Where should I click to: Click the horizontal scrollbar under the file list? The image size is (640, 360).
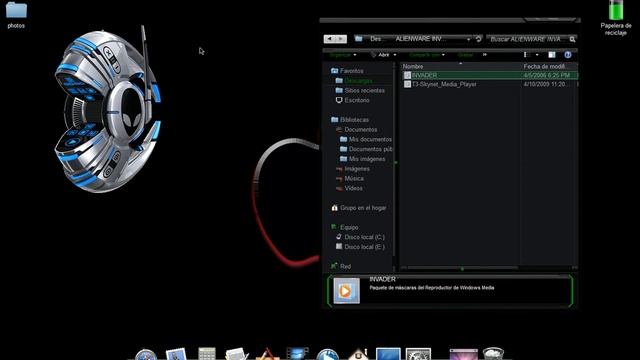462,268
